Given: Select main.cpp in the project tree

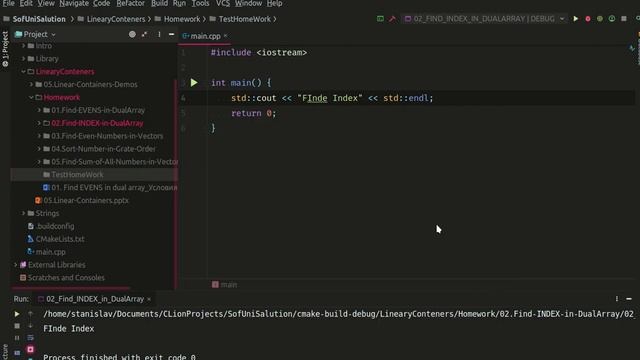Looking at the screenshot, I should pyautogui.click(x=51, y=252).
